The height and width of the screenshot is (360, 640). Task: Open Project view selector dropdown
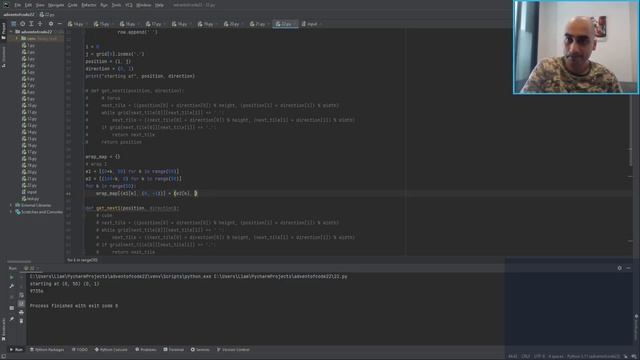point(13,24)
